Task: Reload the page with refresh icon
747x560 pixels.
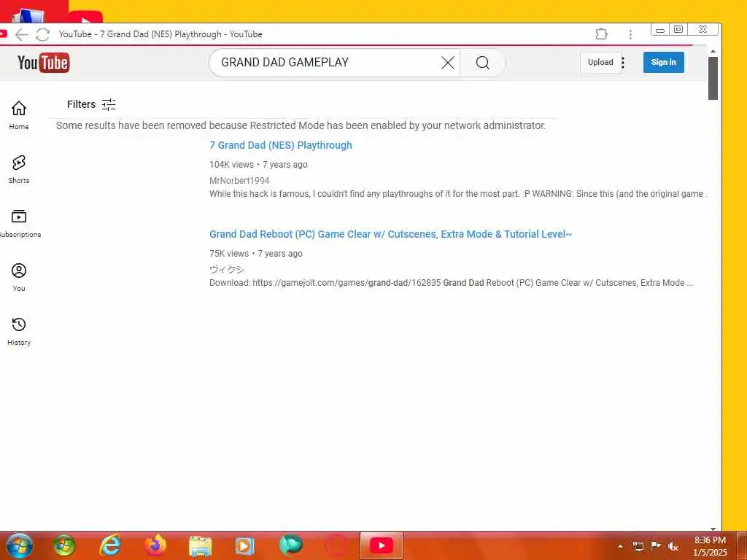Action: tap(43, 34)
